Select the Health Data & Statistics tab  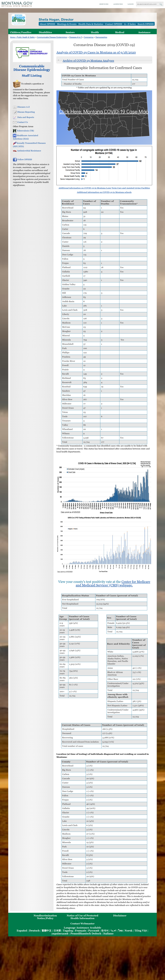(x=90, y=24)
